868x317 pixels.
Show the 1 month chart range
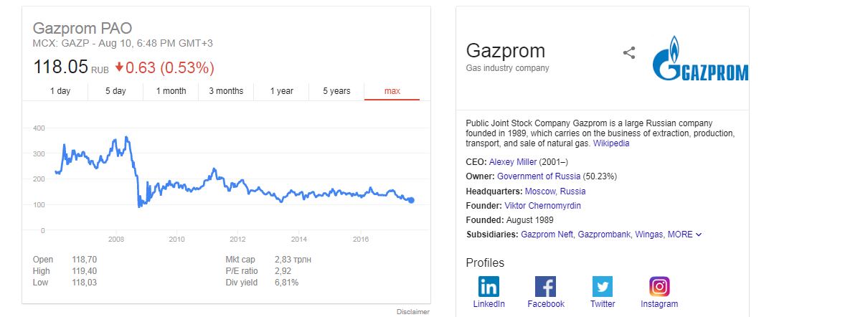click(171, 91)
